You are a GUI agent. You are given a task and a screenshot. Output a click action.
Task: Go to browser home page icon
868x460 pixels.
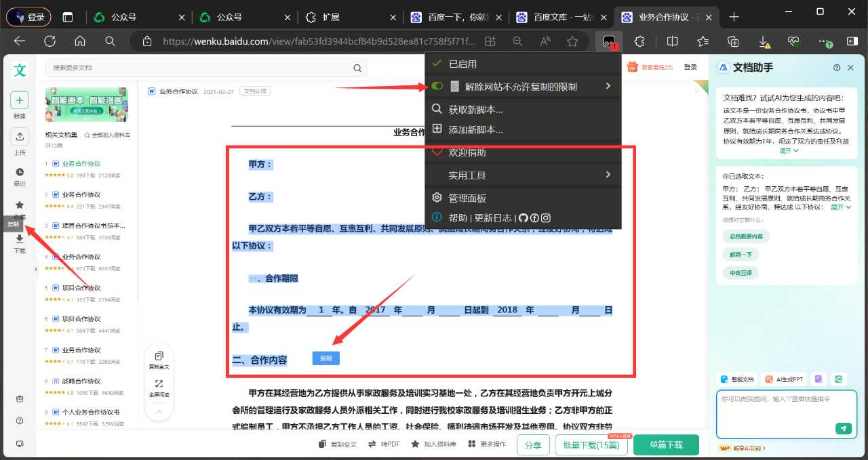tap(80, 41)
